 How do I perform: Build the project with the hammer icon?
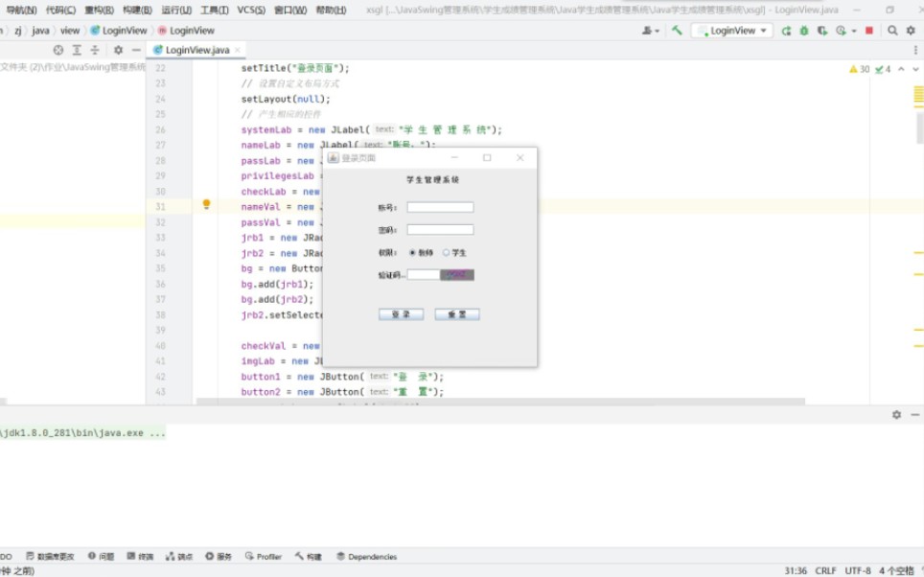click(678, 31)
